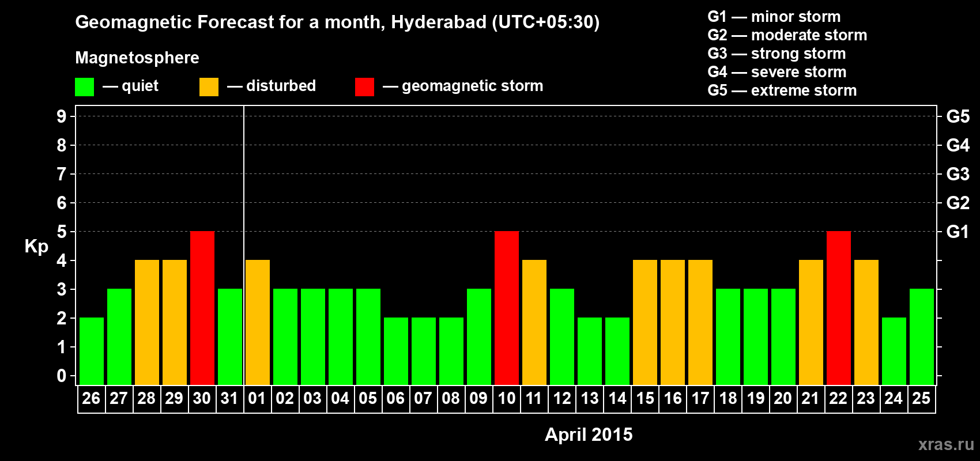980x461 pixels.
Task: Select the red bar for April 10
Action: click(x=507, y=308)
